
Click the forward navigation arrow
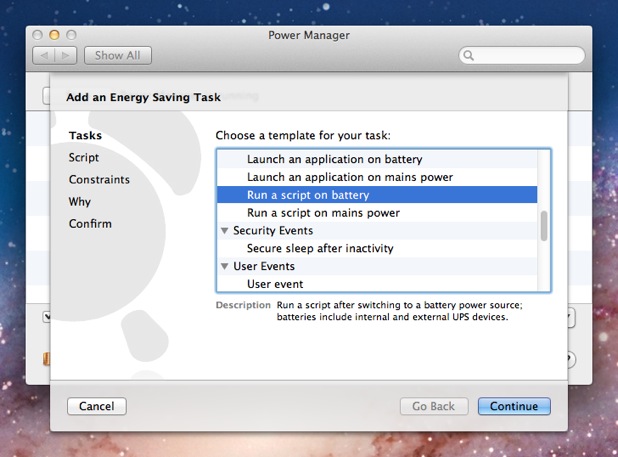[x=66, y=56]
